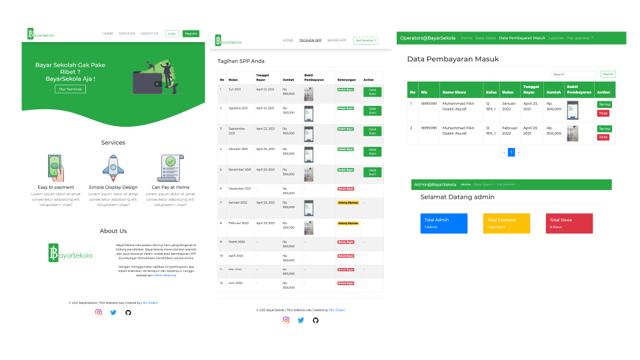Click the Can Pay at Home document icon
Viewport: 640px width, 360px height.
[171, 168]
